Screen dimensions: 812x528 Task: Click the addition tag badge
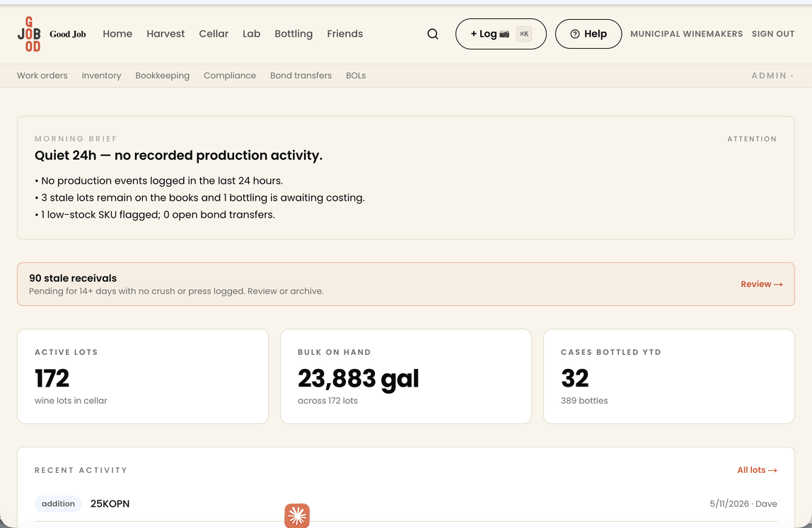tap(58, 504)
